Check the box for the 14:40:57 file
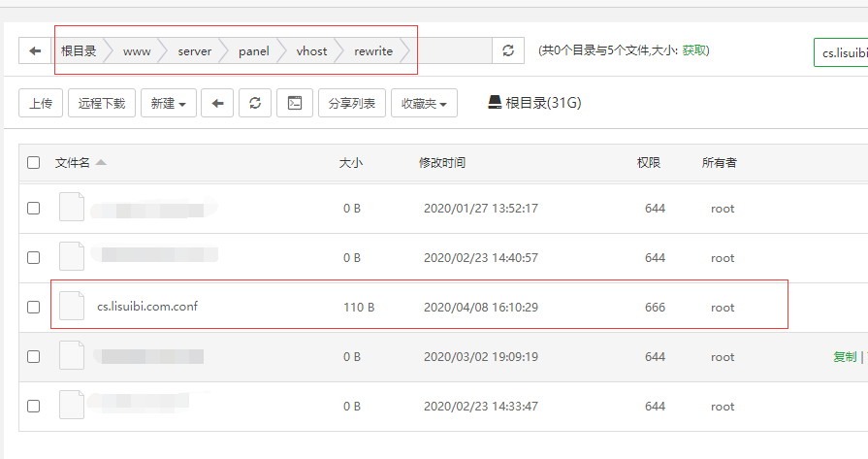 (34, 257)
